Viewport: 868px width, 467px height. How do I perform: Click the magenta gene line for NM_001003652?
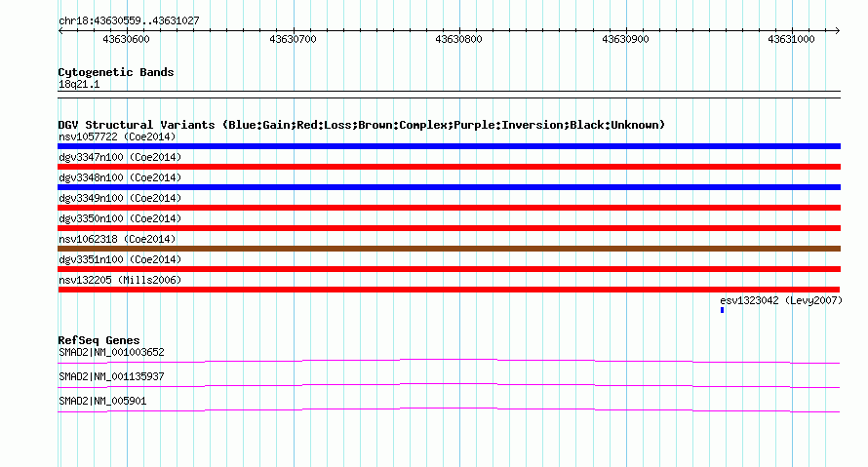pyautogui.click(x=449, y=362)
